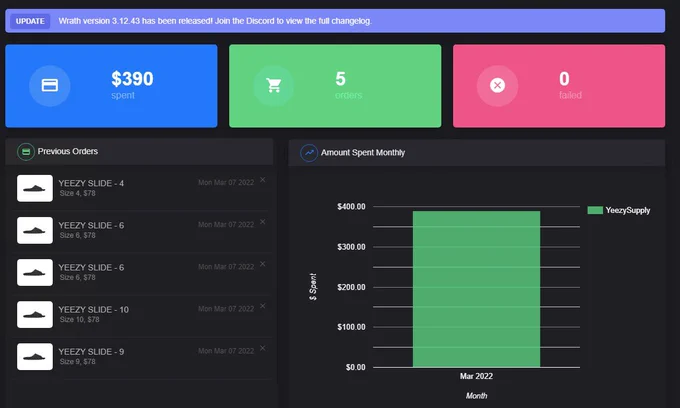Select the 0 failed card

tap(559, 86)
